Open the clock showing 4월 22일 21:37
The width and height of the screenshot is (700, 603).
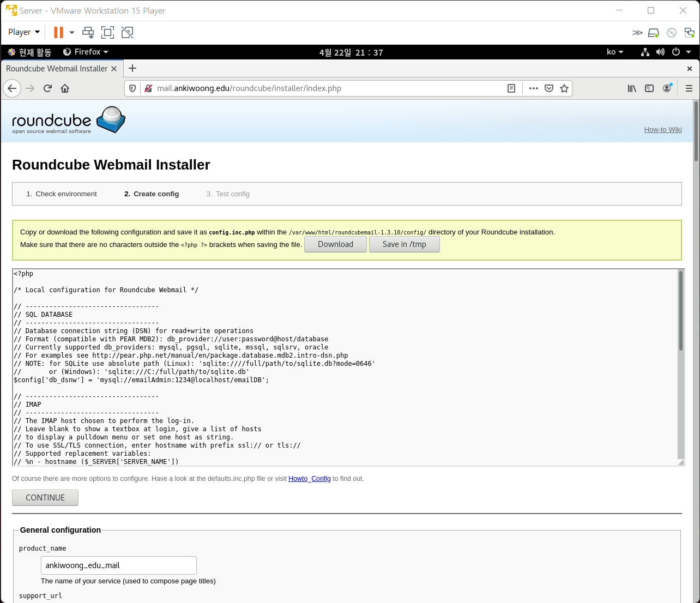(351, 52)
